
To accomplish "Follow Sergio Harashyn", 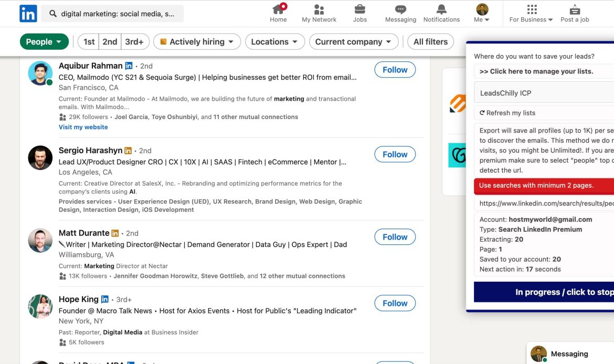I will 395,154.
